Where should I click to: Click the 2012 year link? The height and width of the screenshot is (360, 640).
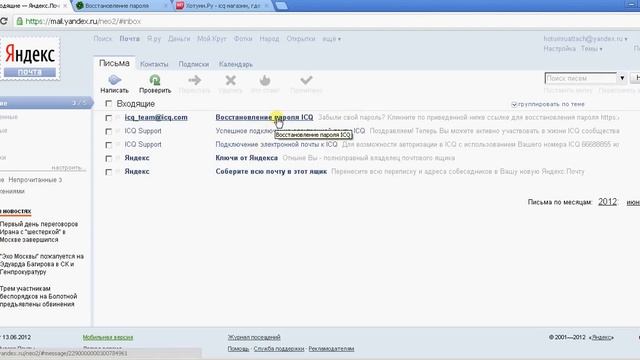click(x=607, y=202)
